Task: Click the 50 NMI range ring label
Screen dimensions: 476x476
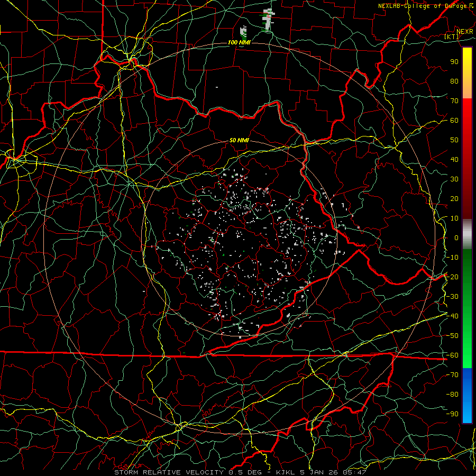Action: pyautogui.click(x=239, y=140)
